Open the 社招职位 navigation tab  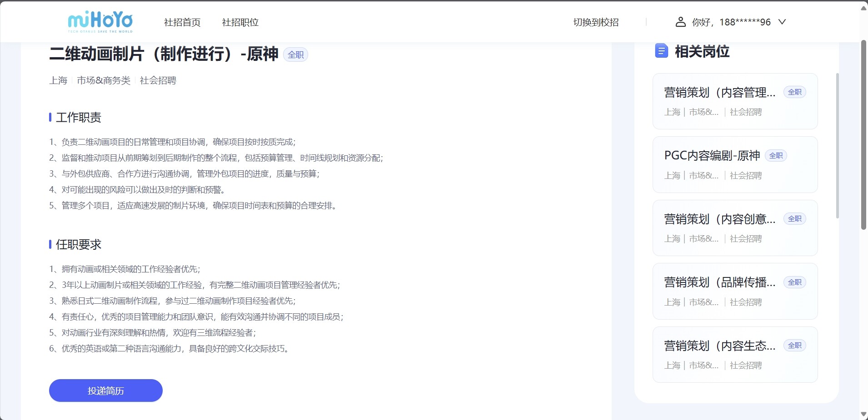click(240, 22)
